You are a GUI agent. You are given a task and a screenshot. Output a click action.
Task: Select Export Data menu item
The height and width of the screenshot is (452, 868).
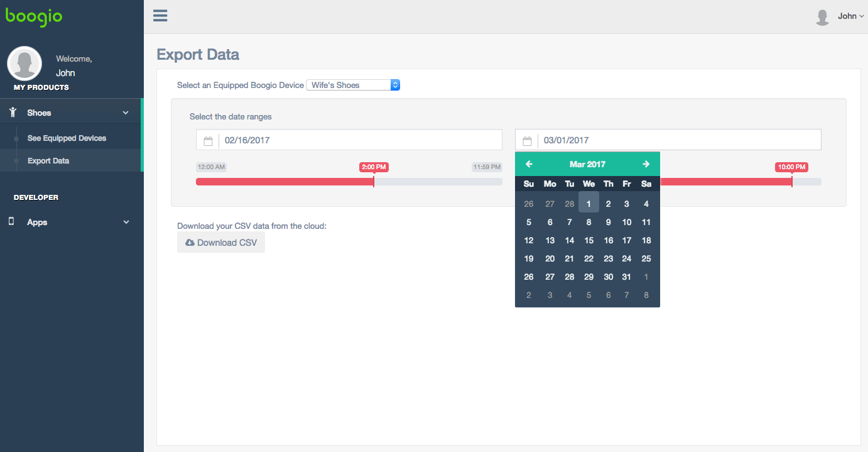(x=48, y=161)
